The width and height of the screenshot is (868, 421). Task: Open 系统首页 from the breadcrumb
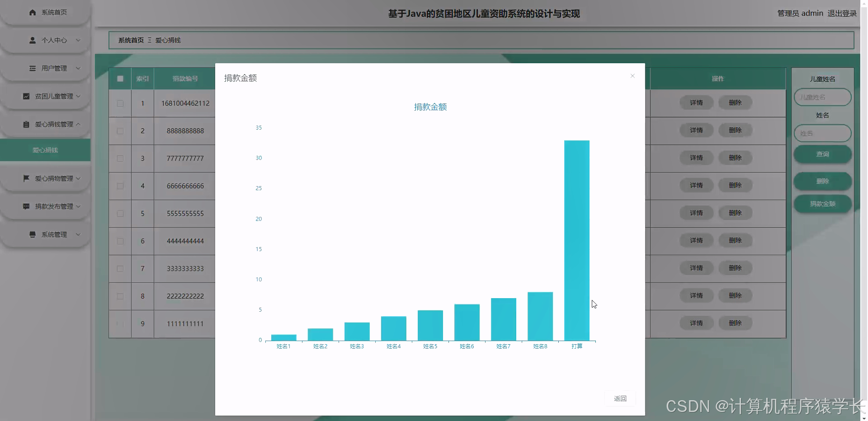tap(131, 40)
